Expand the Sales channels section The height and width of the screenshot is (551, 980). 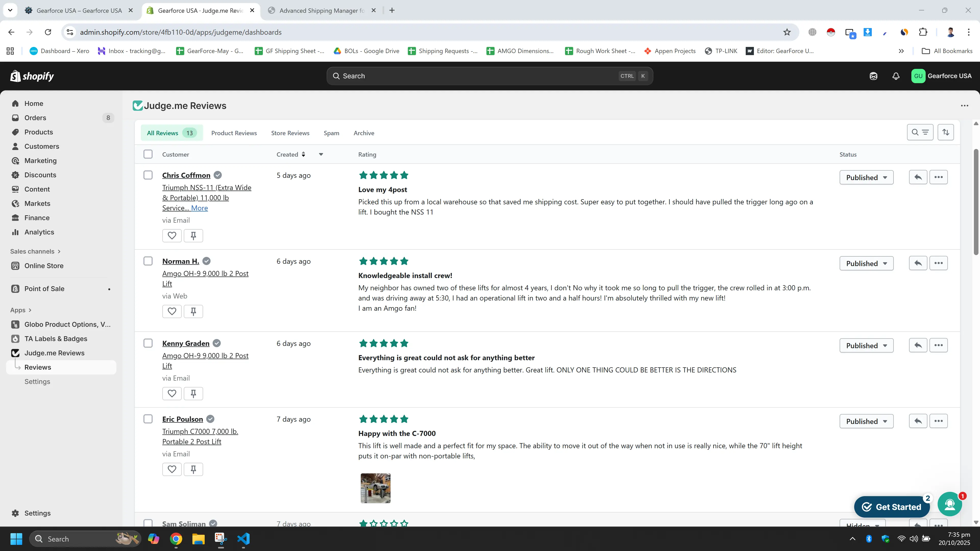(35, 251)
